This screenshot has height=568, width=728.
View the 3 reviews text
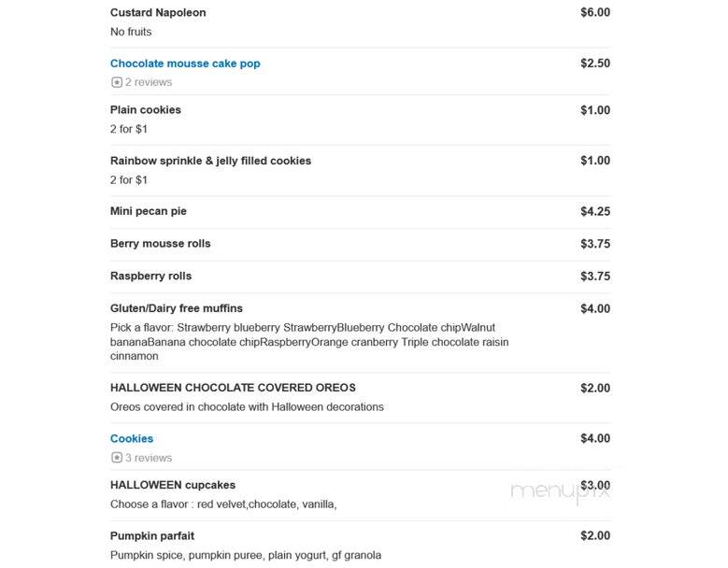click(149, 458)
